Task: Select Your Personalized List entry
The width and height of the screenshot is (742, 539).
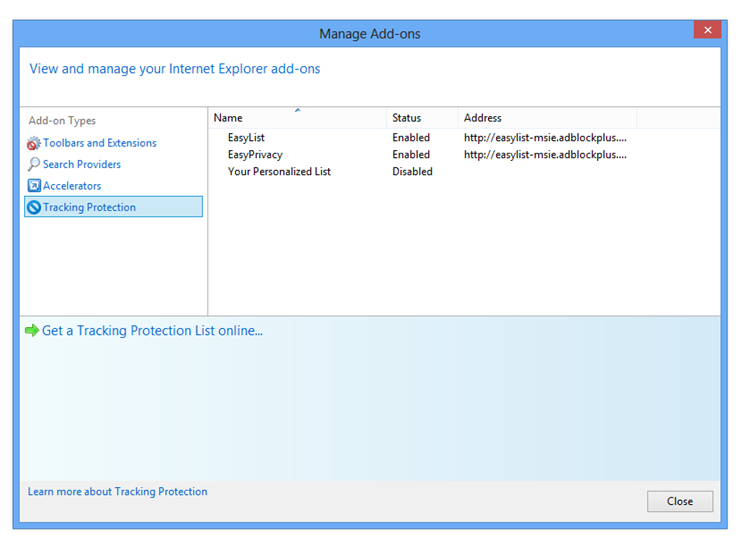Action: point(279,172)
